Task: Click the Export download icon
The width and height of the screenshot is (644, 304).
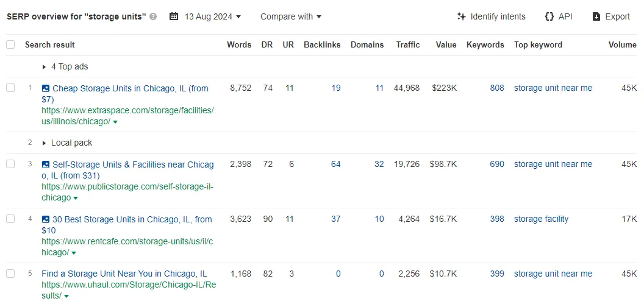Action: (596, 17)
